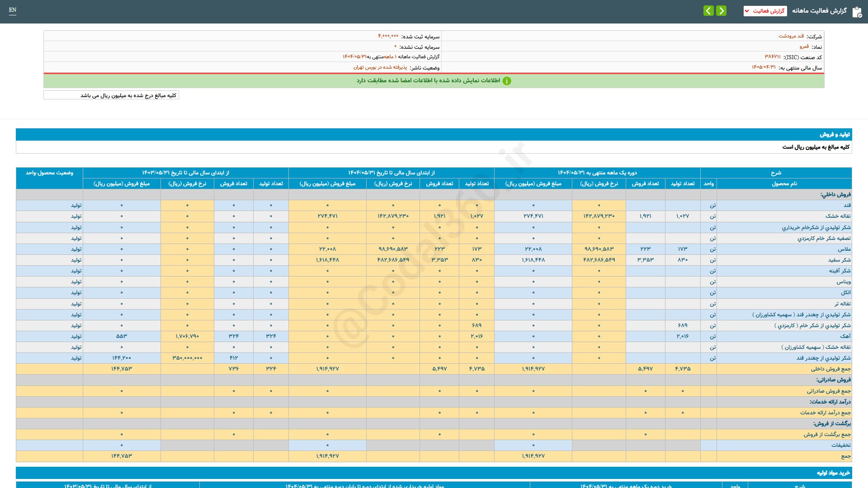The height and width of the screenshot is (488, 868).
Task: Click publisher status پذیرفته شده در بورس تهران
Action: 380,67
